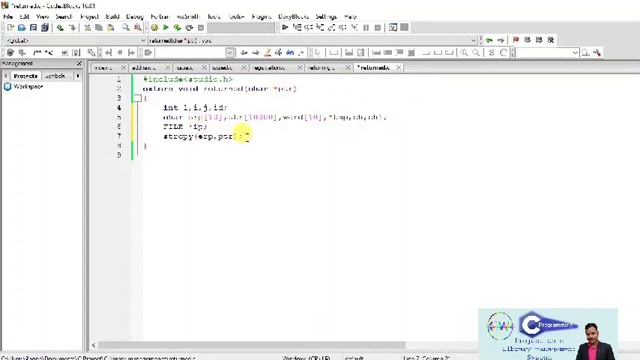The width and height of the screenshot is (640, 360).
Task: Close the *returned editor tab
Action: pyautogui.click(x=399, y=68)
